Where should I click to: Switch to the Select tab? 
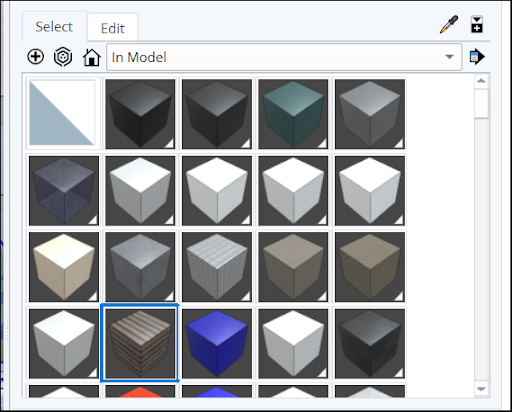(x=54, y=27)
